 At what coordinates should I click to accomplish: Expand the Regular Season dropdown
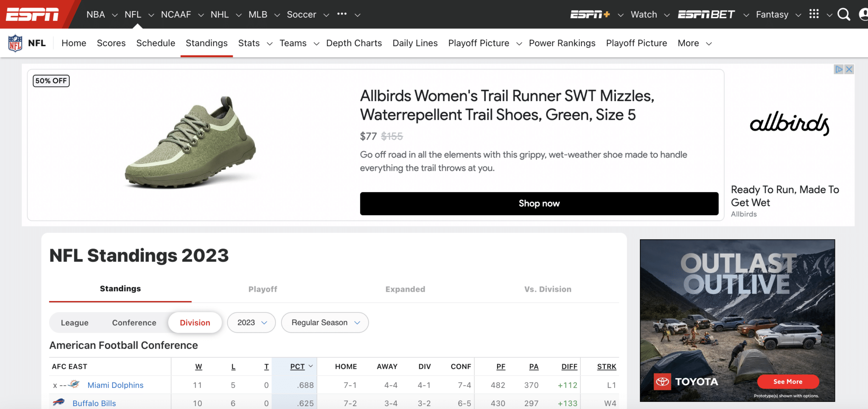(325, 323)
